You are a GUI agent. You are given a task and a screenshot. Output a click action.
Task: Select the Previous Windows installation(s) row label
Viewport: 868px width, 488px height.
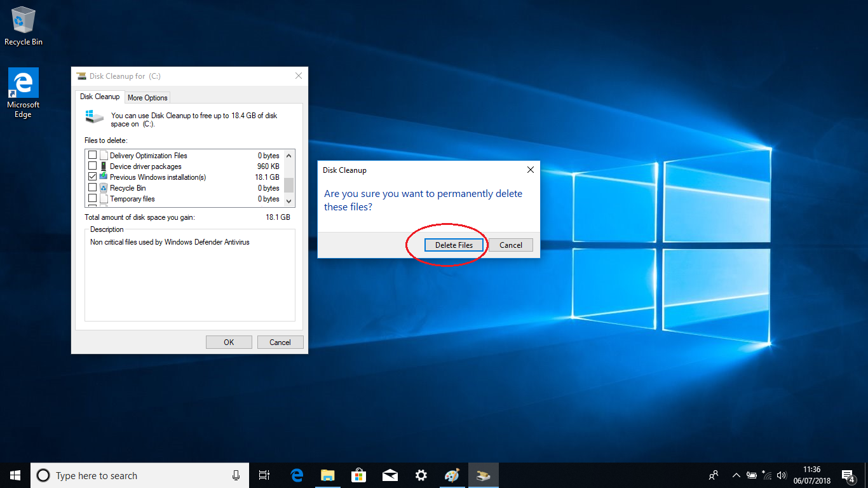pyautogui.click(x=158, y=177)
